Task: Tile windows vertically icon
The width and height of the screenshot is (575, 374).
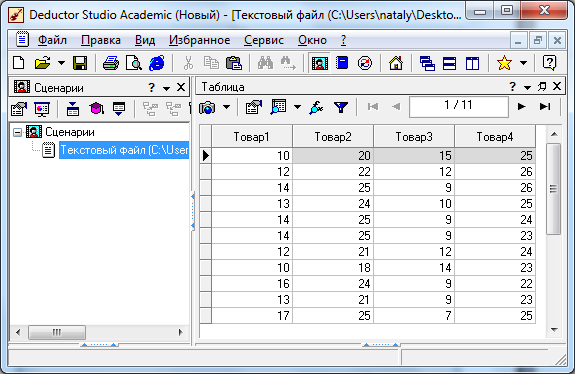Action: tap(472, 63)
